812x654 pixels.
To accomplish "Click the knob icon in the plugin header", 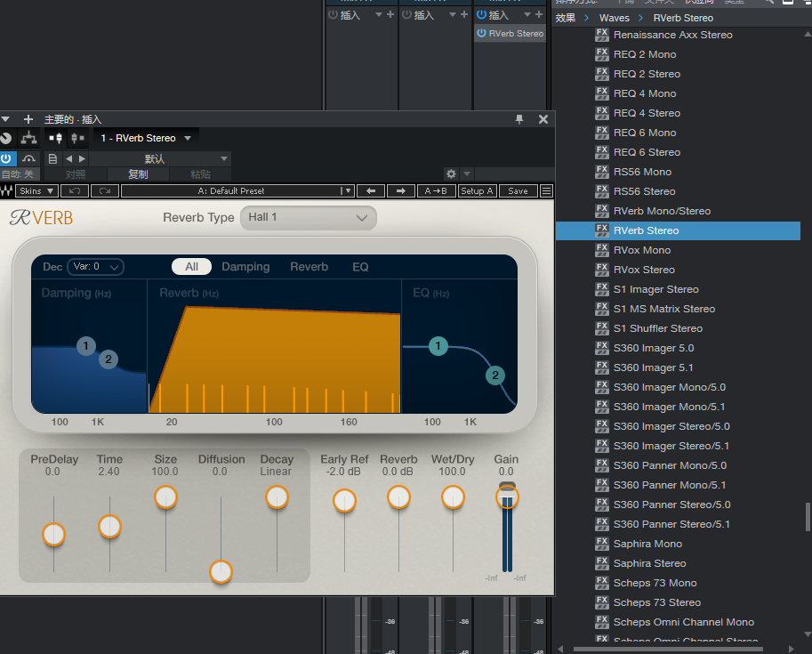I will (x=5, y=138).
